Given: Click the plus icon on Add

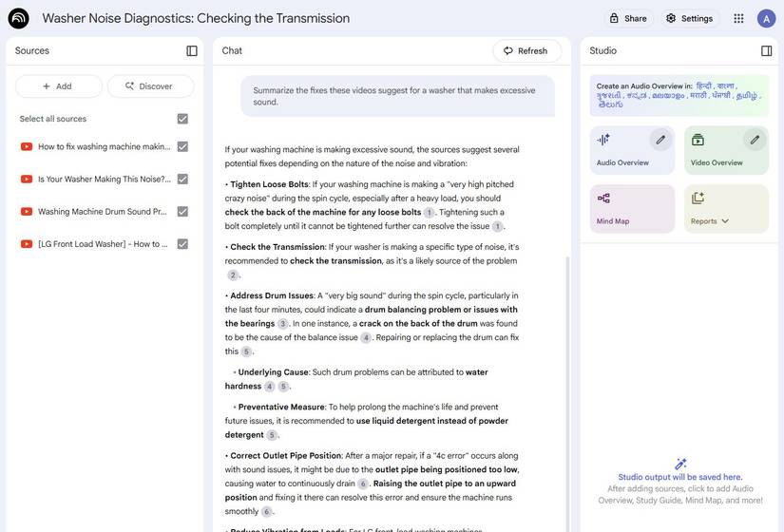Looking at the screenshot, I should (47, 86).
